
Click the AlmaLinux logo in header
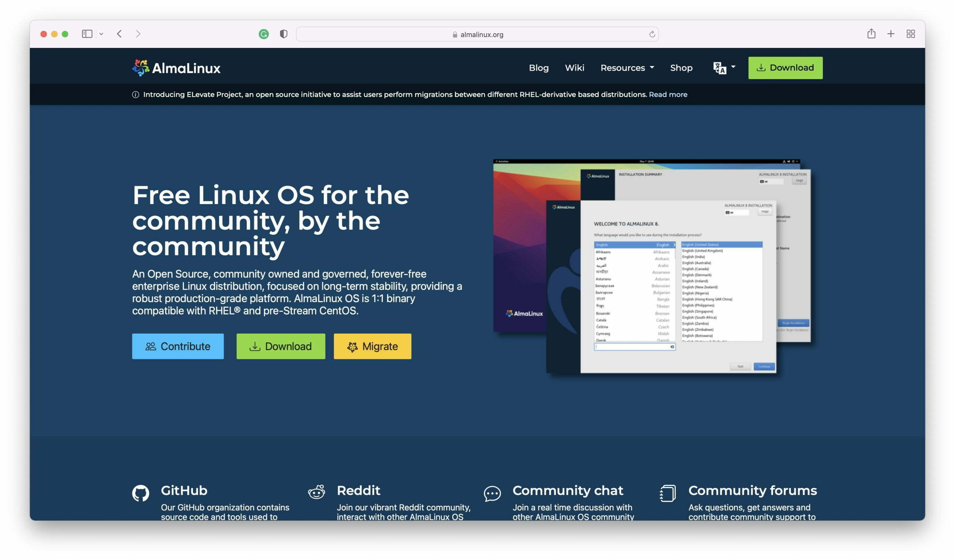pyautogui.click(x=176, y=68)
